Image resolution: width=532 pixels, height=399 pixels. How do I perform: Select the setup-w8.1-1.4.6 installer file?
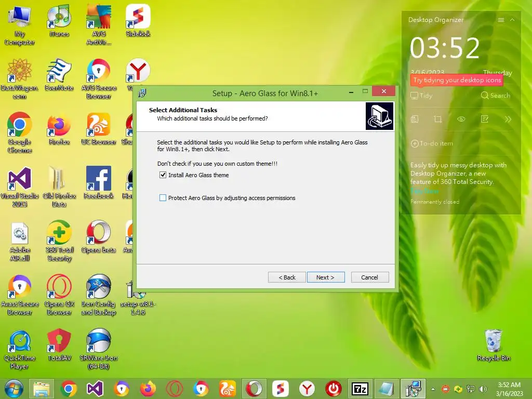point(138,299)
